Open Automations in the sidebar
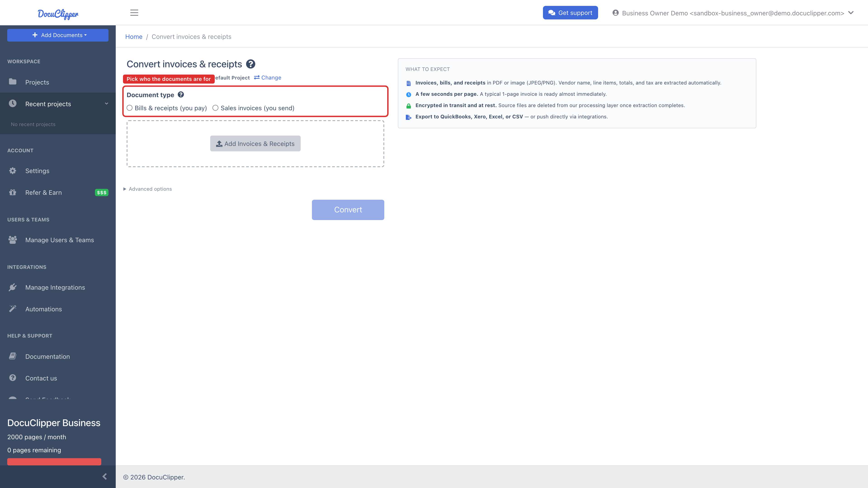 click(x=58, y=309)
